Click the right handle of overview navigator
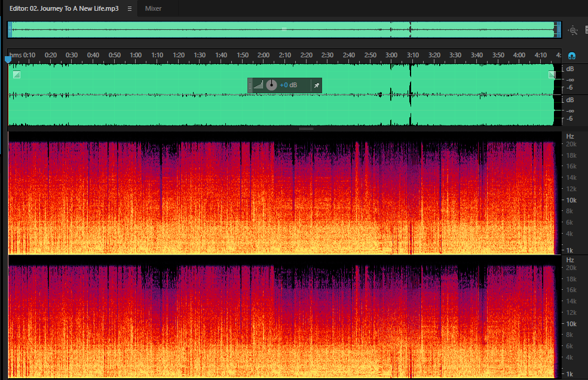This screenshot has height=380, width=588. 558,30
